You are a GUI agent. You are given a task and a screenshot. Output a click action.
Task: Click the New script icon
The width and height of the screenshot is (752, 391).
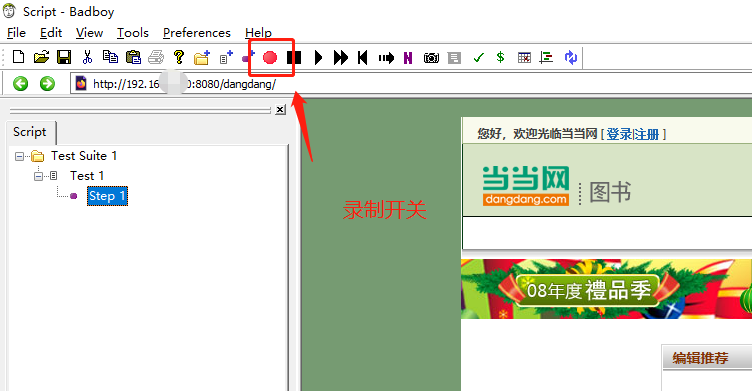tap(18, 57)
